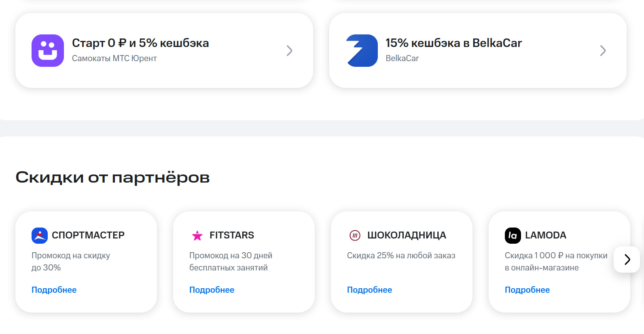Click the heading Старт 0 ₽ и 5% кешбэка
Image resolution: width=644 pixels, height=334 pixels.
pyautogui.click(x=140, y=43)
